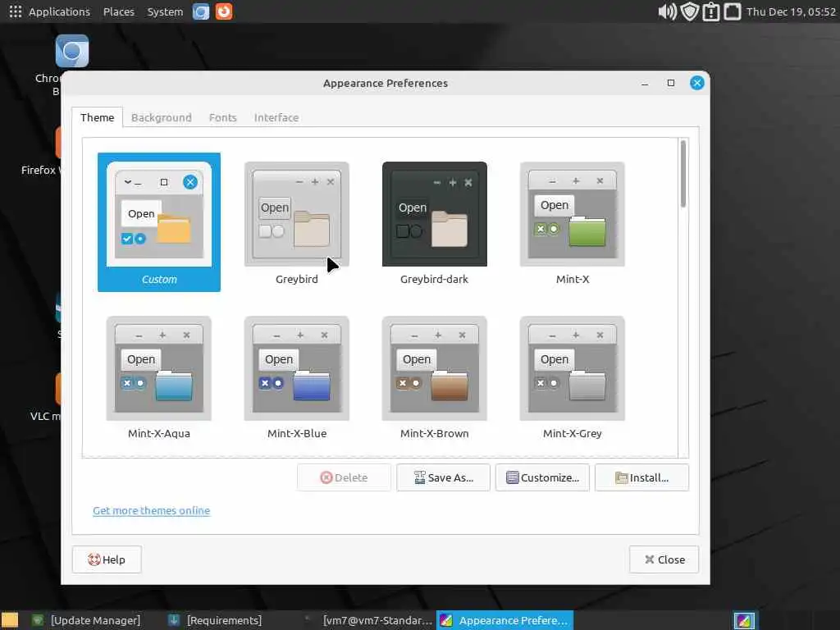Switch to the vm7 terminal taskbar entry
Viewport: 840px width, 630px height.
coord(368,620)
